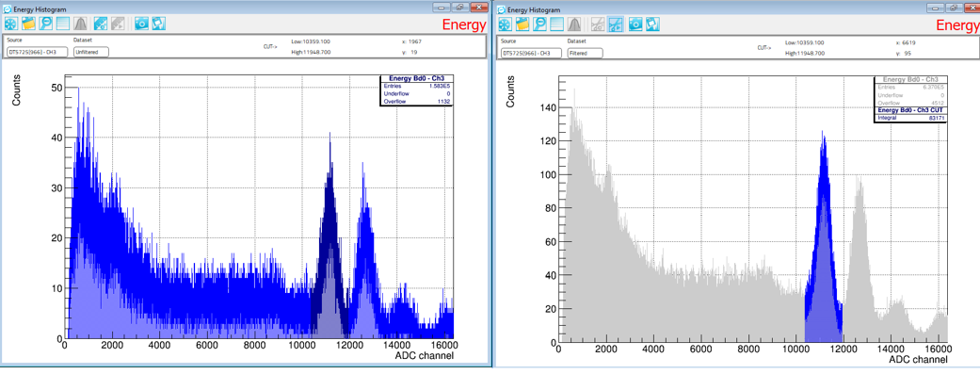Image resolution: width=980 pixels, height=374 pixels.
Task: Open the Source field DT5725 in left window
Action: pos(37,52)
